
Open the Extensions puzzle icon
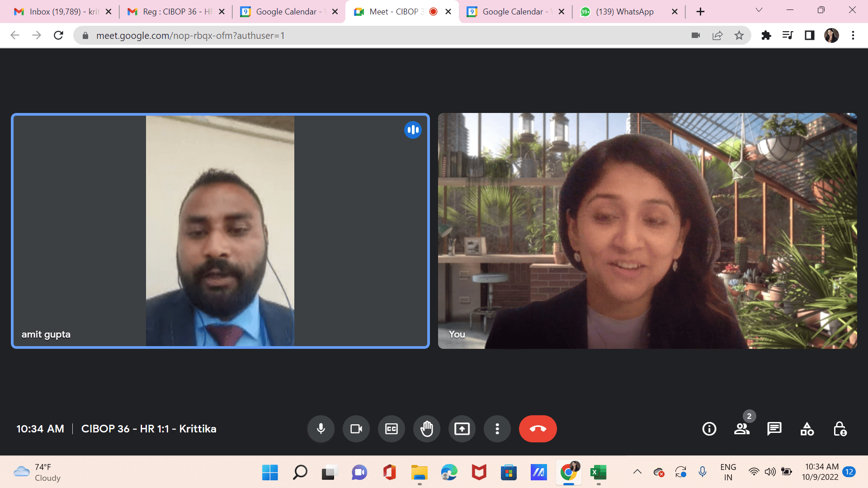click(766, 35)
